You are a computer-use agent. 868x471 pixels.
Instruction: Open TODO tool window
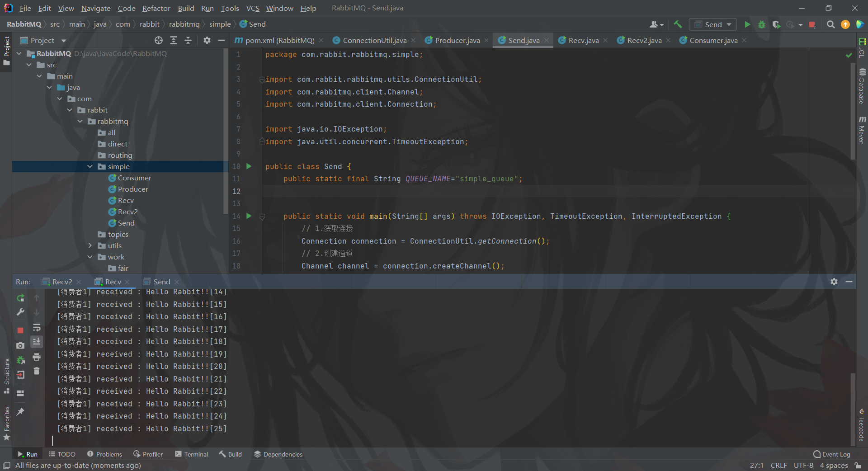click(62, 454)
